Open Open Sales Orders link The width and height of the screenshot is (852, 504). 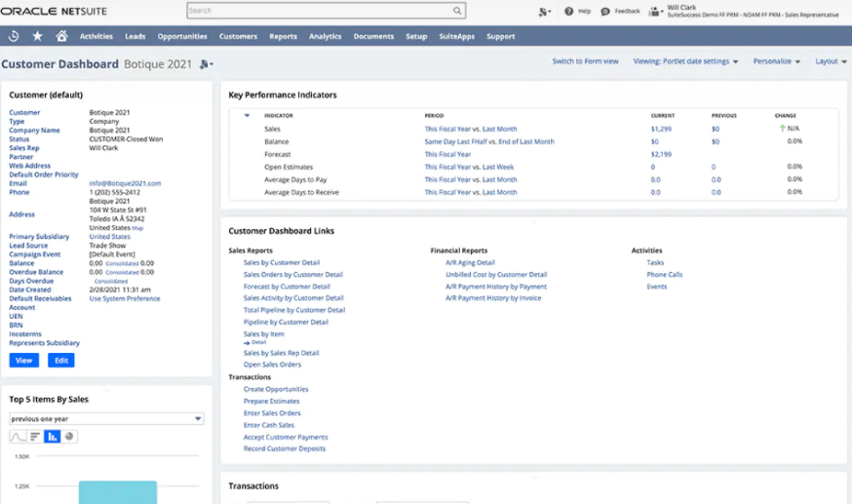(x=272, y=365)
